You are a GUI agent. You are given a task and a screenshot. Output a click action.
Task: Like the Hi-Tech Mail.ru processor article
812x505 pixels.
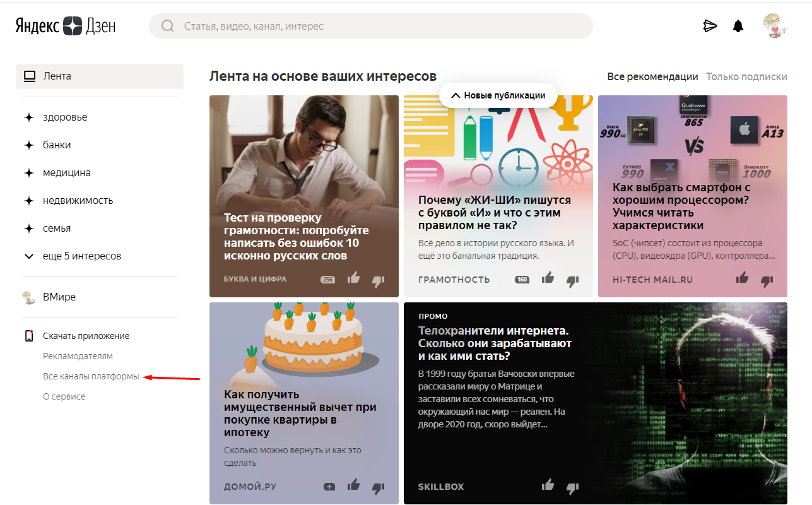(x=742, y=278)
